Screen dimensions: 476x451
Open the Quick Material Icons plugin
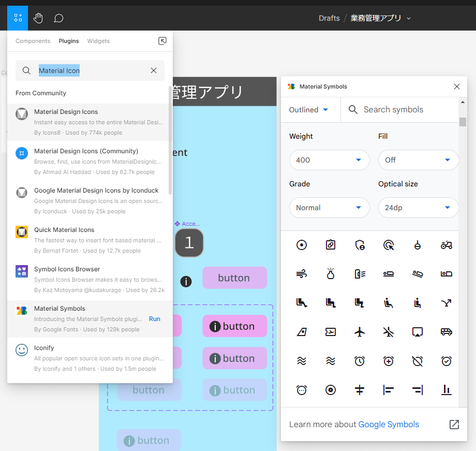point(90,240)
